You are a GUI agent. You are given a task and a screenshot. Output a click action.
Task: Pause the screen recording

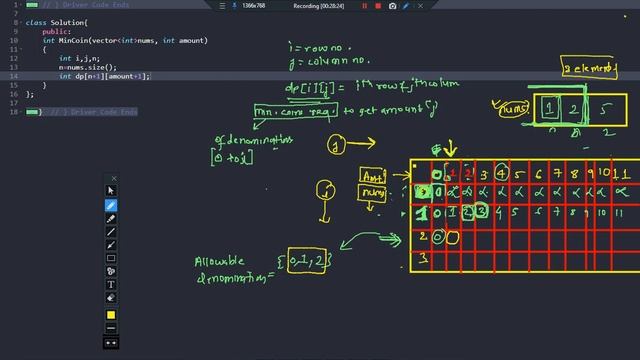[364, 6]
